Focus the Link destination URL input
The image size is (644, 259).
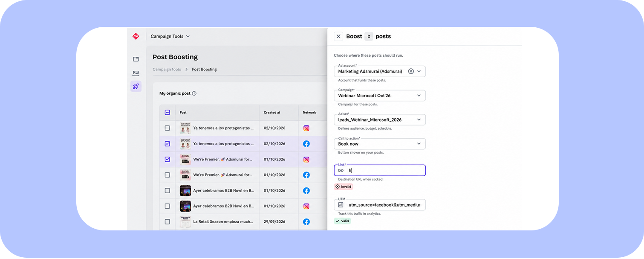[380, 170]
